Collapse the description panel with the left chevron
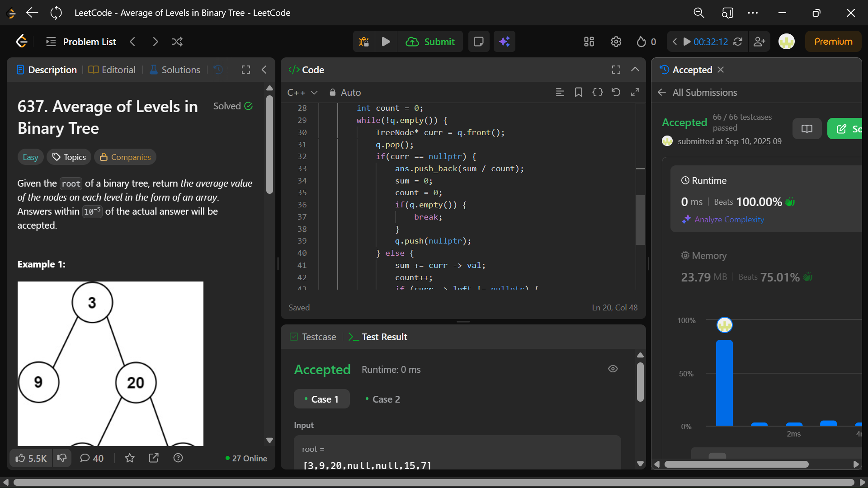Screen dimensions: 868x488 pyautogui.click(x=264, y=70)
